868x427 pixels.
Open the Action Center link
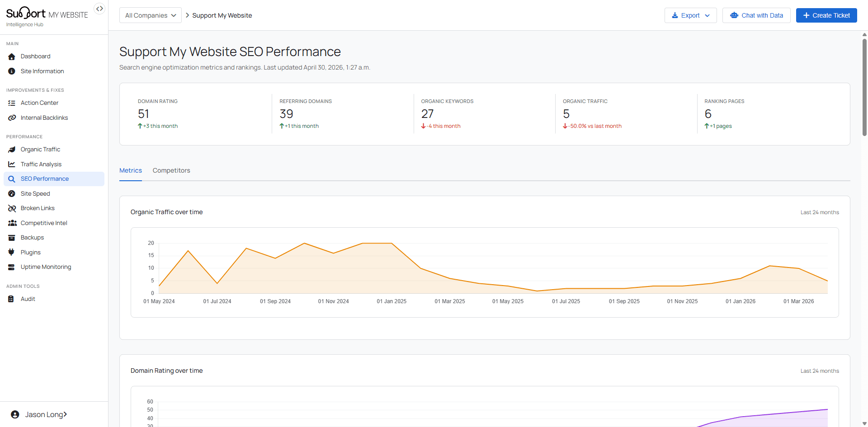54,103
